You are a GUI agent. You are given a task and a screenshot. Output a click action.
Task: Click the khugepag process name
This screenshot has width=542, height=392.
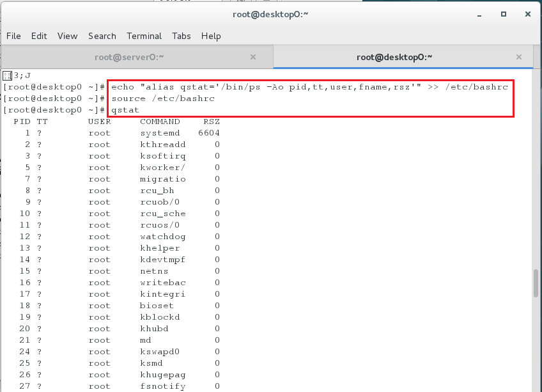click(163, 375)
